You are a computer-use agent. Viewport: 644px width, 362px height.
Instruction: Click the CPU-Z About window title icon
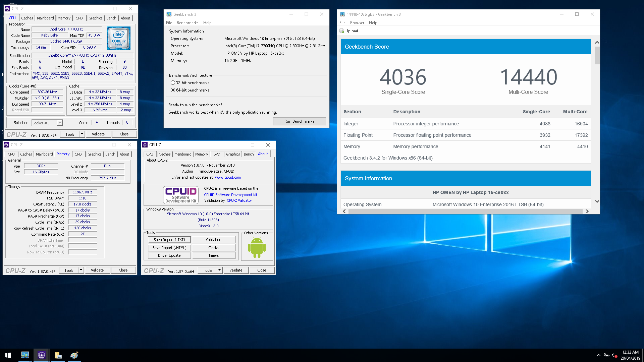[145, 145]
